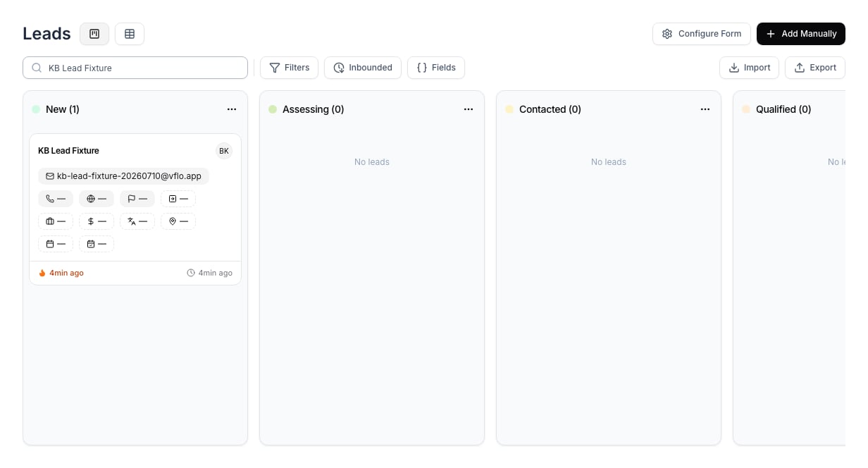Screen dimensions: 868x468
Task: Click the plain calendar date chip
Action: pos(56,244)
